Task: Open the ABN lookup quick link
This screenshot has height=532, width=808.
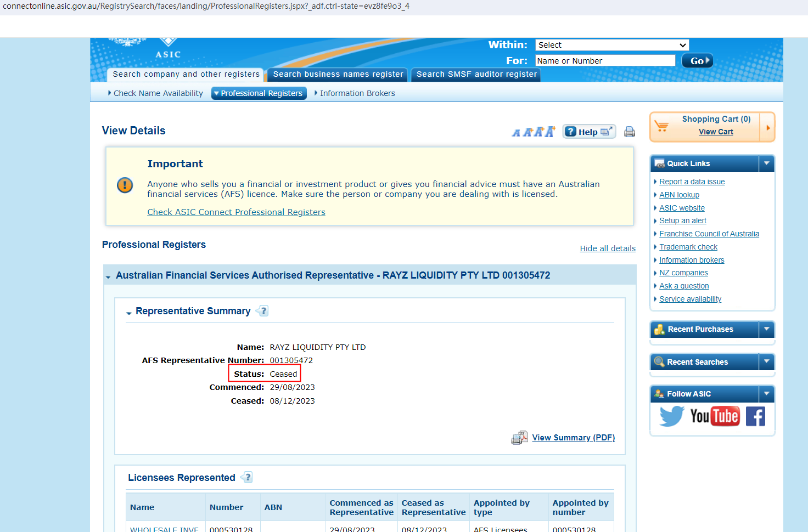Action: [x=680, y=195]
